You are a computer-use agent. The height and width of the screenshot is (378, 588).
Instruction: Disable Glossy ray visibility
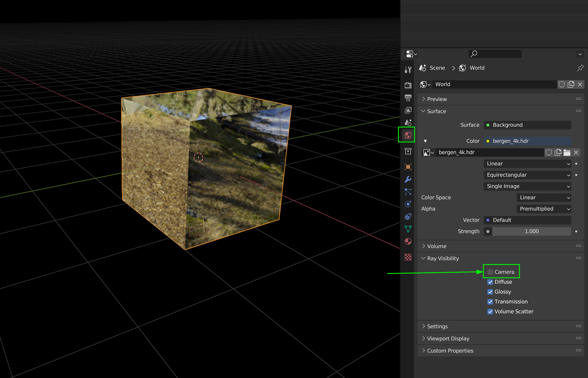[490, 292]
